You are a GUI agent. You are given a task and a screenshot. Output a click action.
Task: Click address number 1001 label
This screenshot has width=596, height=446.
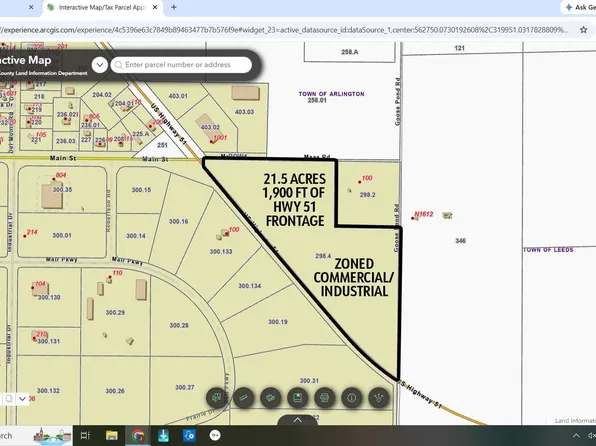220,138
